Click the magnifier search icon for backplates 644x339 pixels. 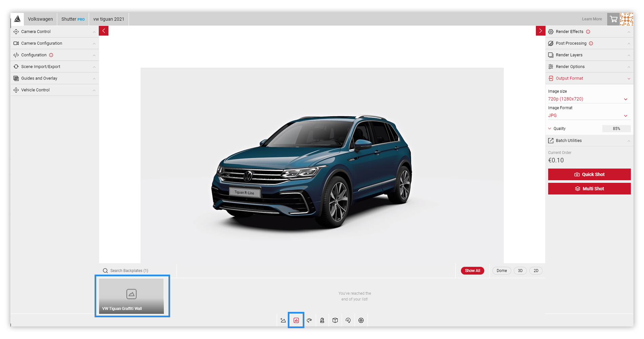(105, 271)
